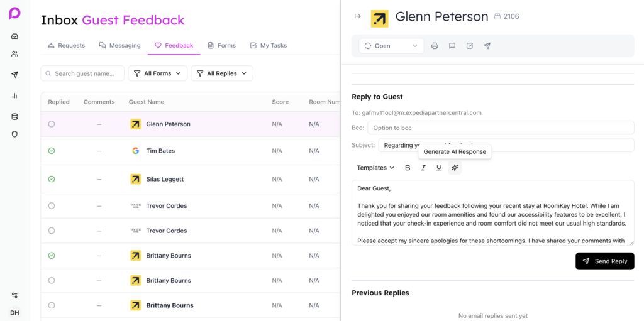Image resolution: width=644 pixels, height=321 pixels.
Task: Open the comment bubble icon in guest toolbar
Action: click(x=452, y=46)
